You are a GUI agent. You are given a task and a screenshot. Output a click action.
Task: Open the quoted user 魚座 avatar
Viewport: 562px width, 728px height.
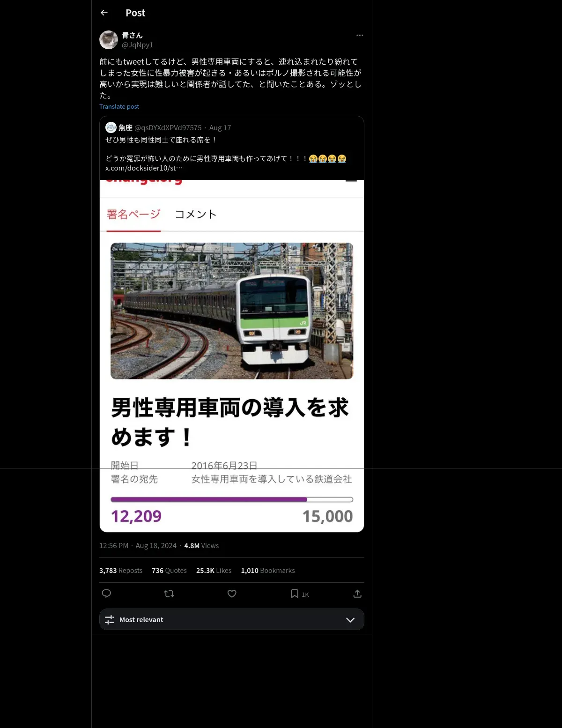click(x=111, y=127)
